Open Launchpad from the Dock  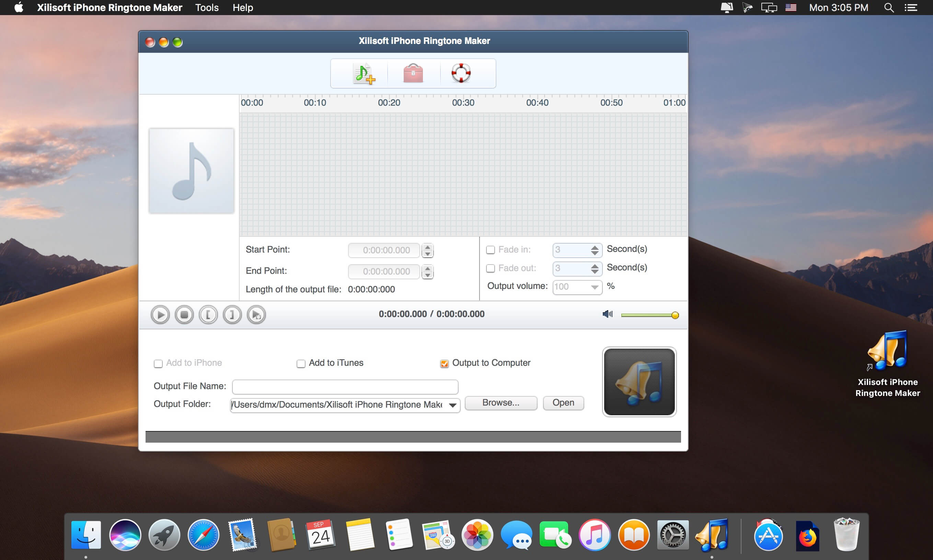click(164, 535)
